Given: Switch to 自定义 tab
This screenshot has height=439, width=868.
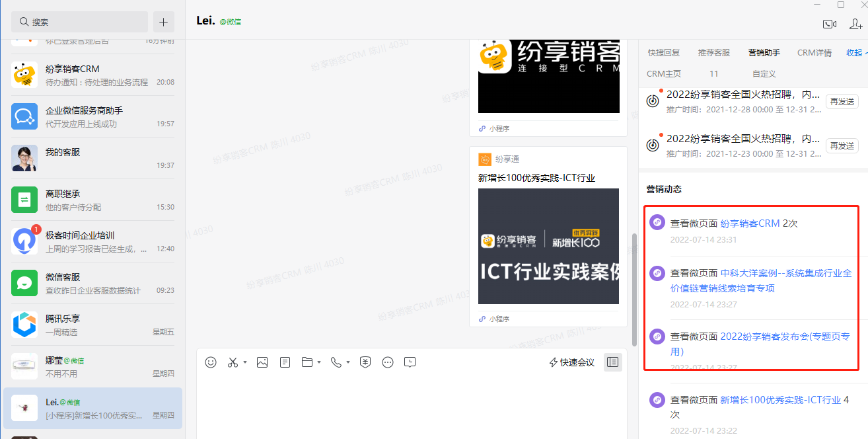Looking at the screenshot, I should (764, 74).
